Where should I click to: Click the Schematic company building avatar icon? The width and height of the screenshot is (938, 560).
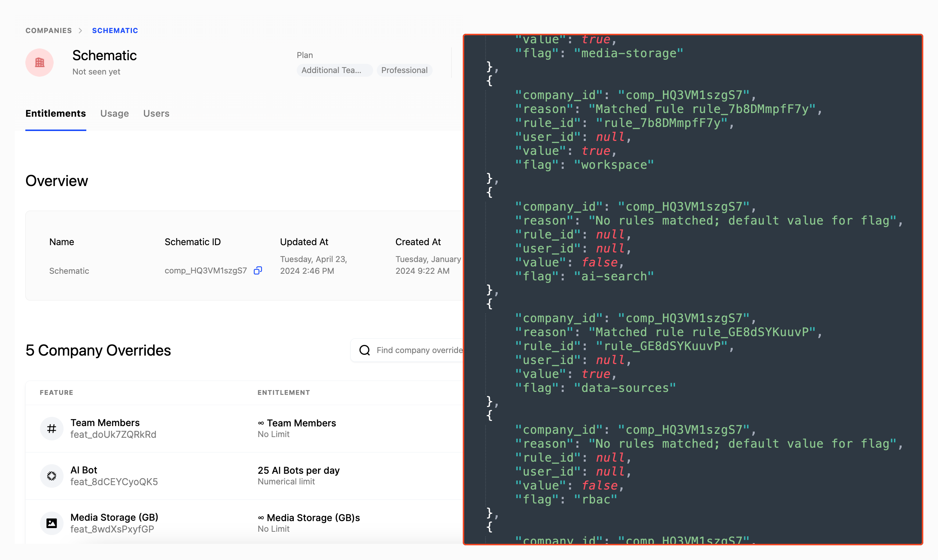(39, 62)
